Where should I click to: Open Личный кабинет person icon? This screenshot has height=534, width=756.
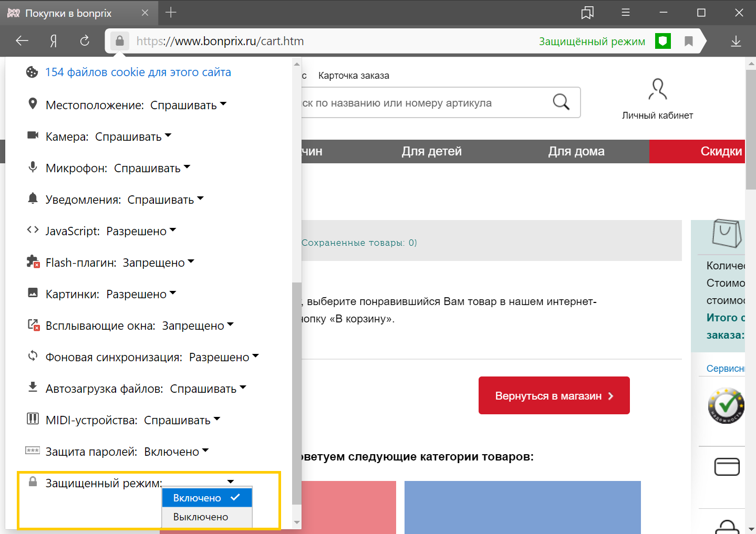pyautogui.click(x=658, y=89)
